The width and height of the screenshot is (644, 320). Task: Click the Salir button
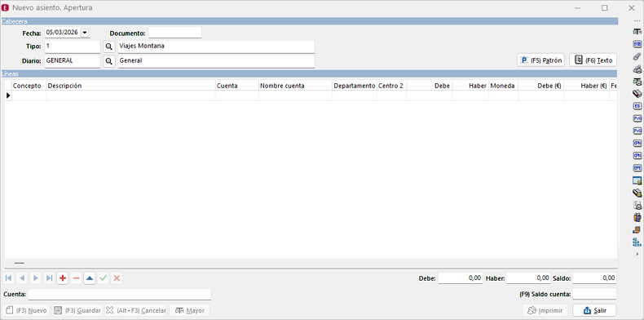tap(595, 310)
